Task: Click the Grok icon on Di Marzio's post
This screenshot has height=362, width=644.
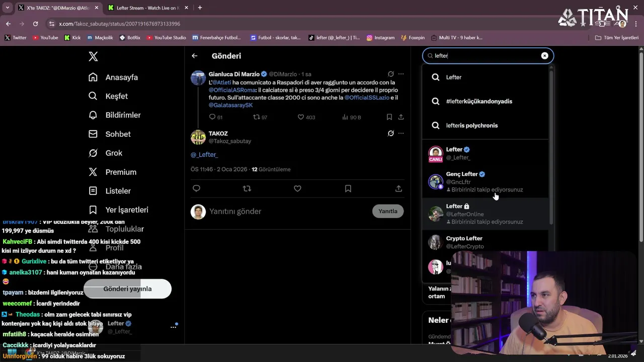Action: coord(390,74)
